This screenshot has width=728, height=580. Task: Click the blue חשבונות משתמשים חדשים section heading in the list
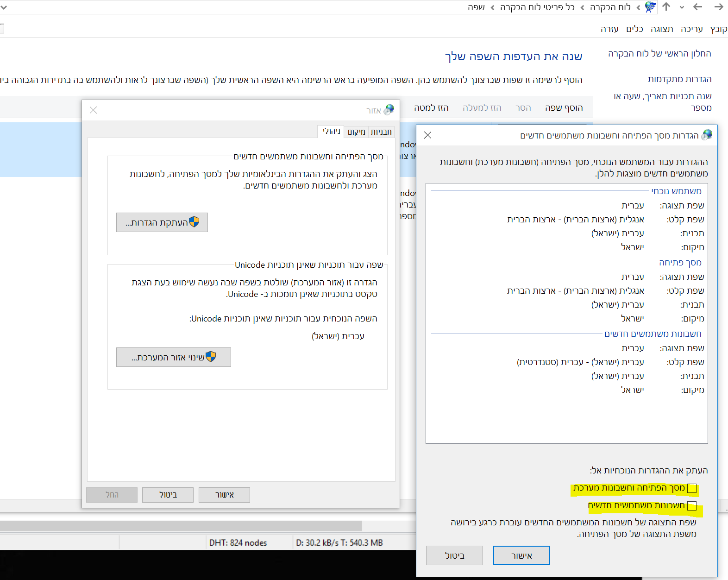pyautogui.click(x=653, y=334)
